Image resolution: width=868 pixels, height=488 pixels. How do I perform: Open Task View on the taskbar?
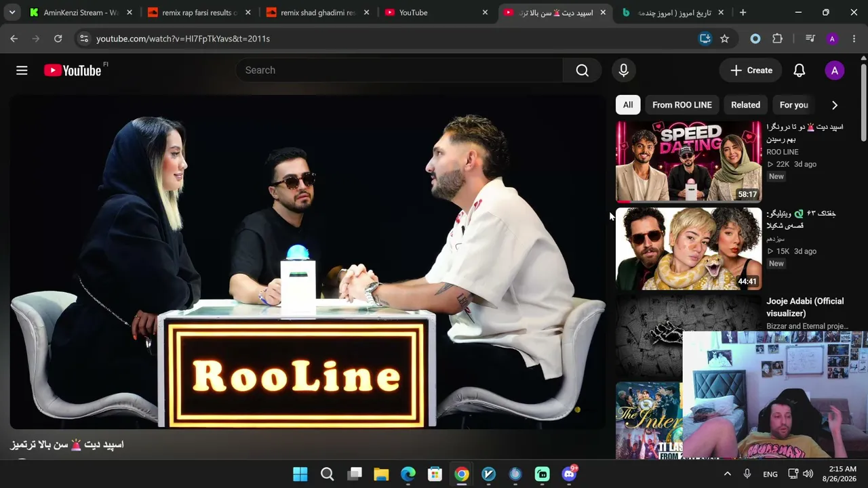[354, 474]
